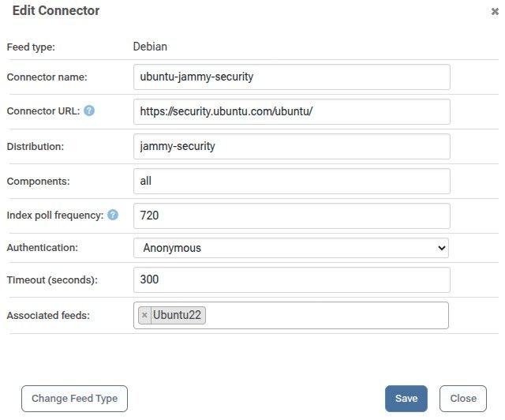The height and width of the screenshot is (420, 505).
Task: Open the Authentication dropdown
Action: coord(291,248)
